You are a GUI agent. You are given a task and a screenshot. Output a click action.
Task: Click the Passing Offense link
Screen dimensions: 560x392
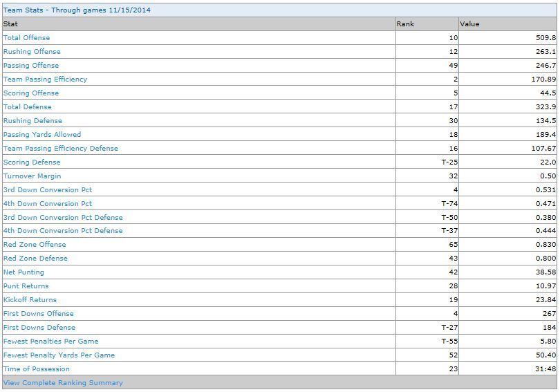[31, 66]
